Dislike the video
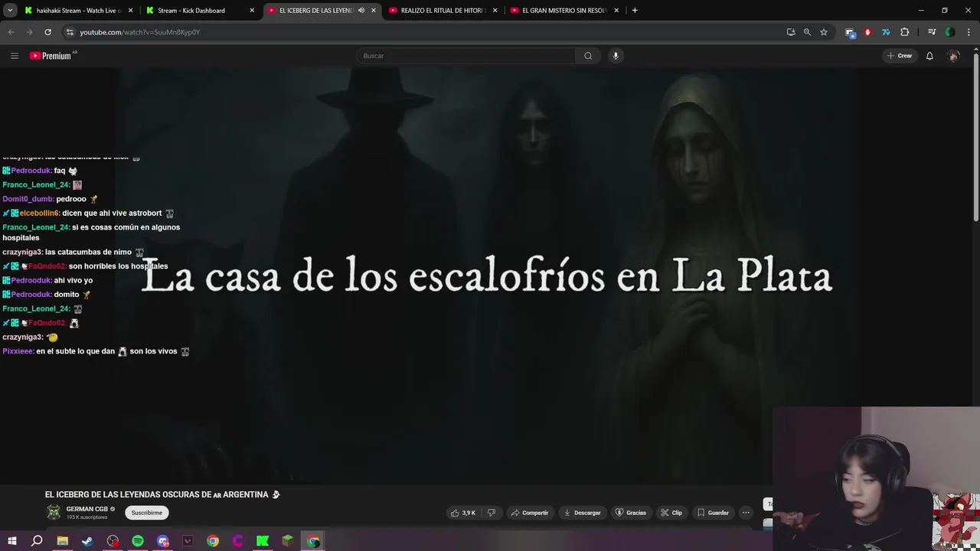980x551 pixels. (x=492, y=513)
